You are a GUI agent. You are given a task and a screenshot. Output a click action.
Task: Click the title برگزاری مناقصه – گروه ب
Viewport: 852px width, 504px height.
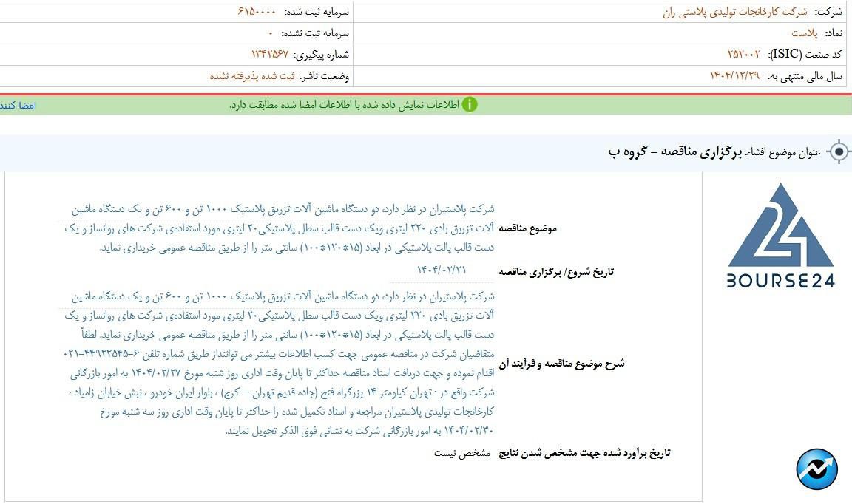coord(674,151)
